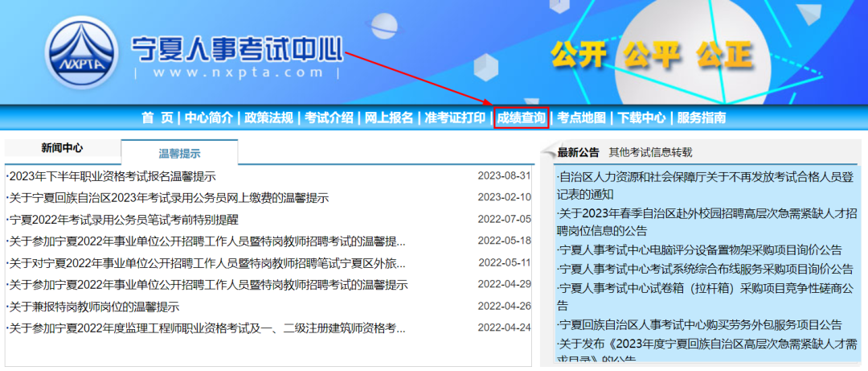
Task: Open 首页 in navigation bar
Action: (x=158, y=117)
